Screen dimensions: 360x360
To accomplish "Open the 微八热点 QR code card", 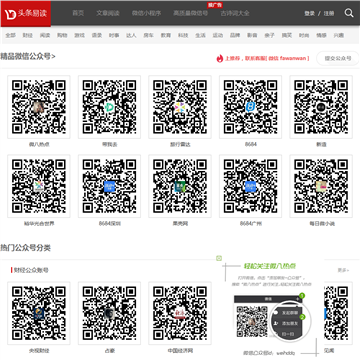I will point(39,107).
